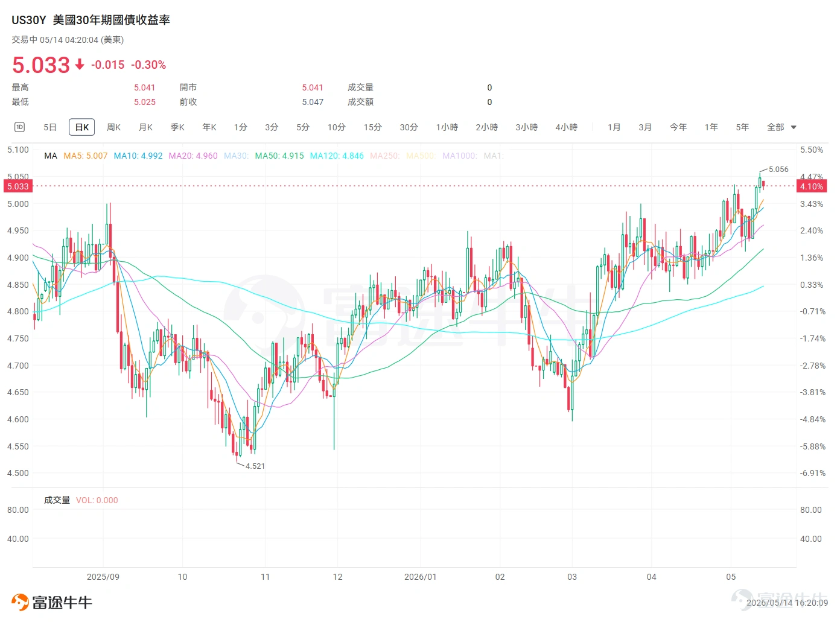Click the 前收 value 5.047

(313, 102)
